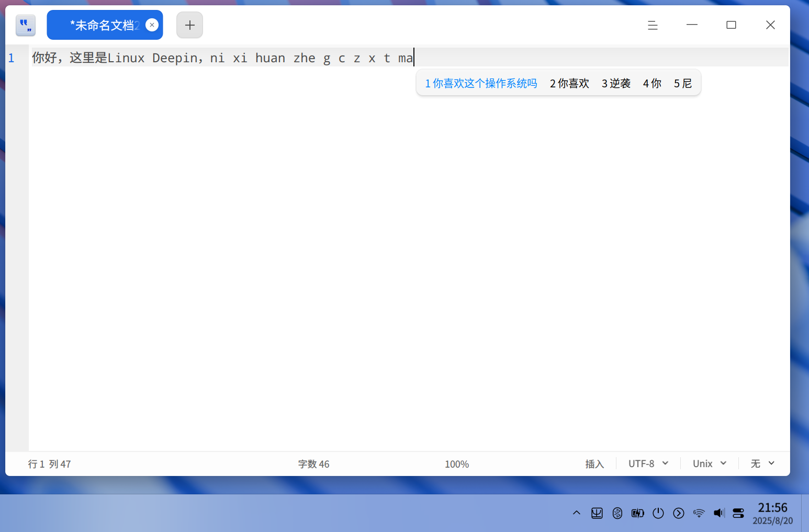
Task: Toggle the 插入 insert mode indicator
Action: (x=594, y=464)
